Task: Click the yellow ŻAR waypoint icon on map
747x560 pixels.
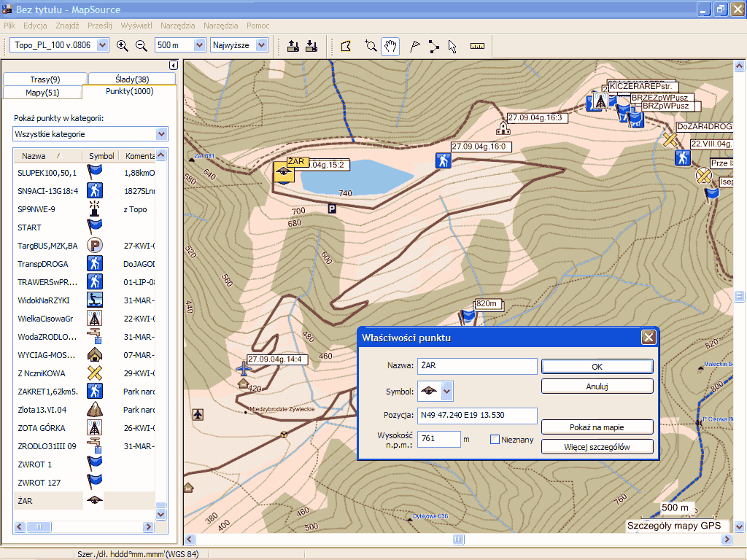Action: (x=284, y=172)
